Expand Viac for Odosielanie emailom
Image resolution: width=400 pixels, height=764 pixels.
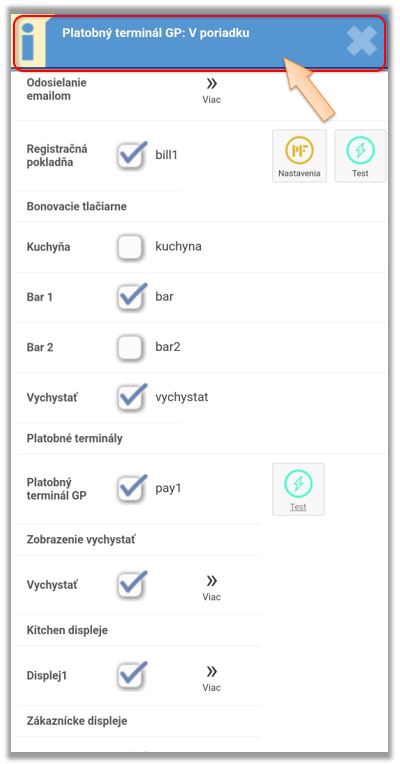click(x=211, y=91)
